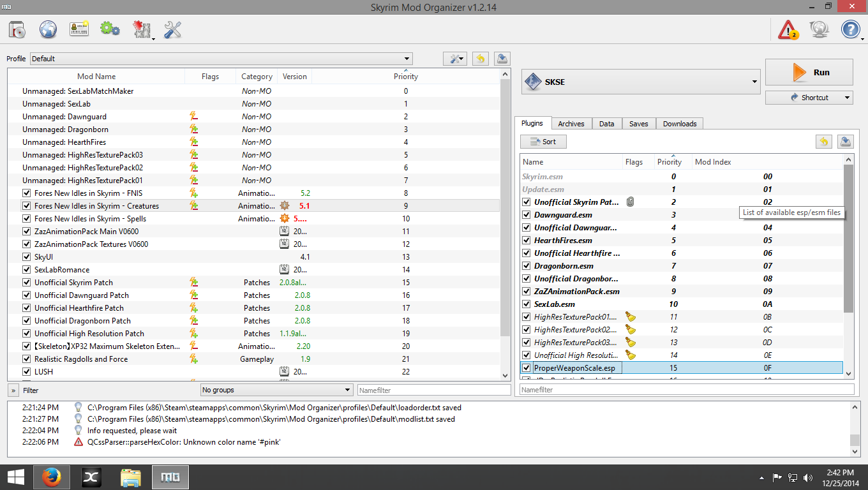
Task: Open the Profiles configuration icon
Action: 79,29
